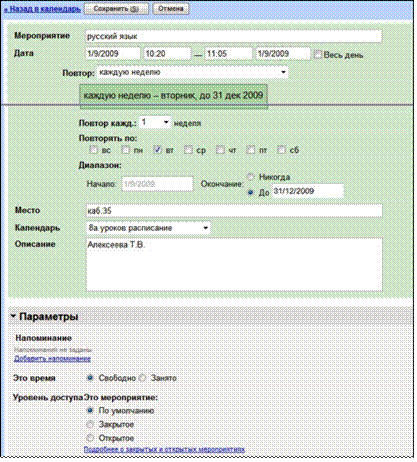Check the пт day checkbox
The image size is (417, 462).
point(250,150)
